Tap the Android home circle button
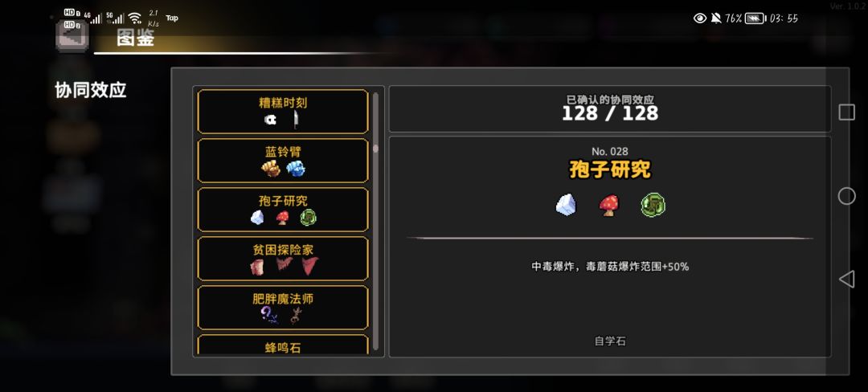The image size is (868, 392). [x=846, y=196]
